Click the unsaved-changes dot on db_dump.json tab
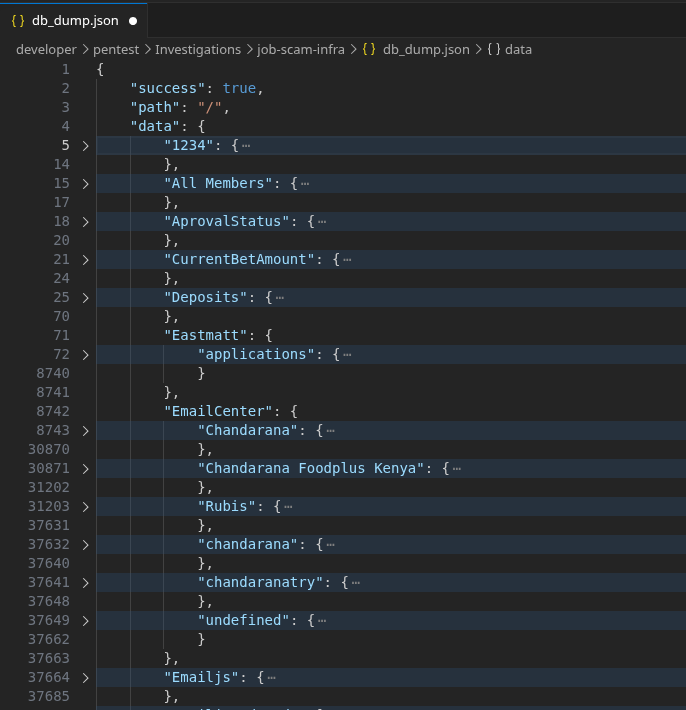686x710 pixels. 133,21
